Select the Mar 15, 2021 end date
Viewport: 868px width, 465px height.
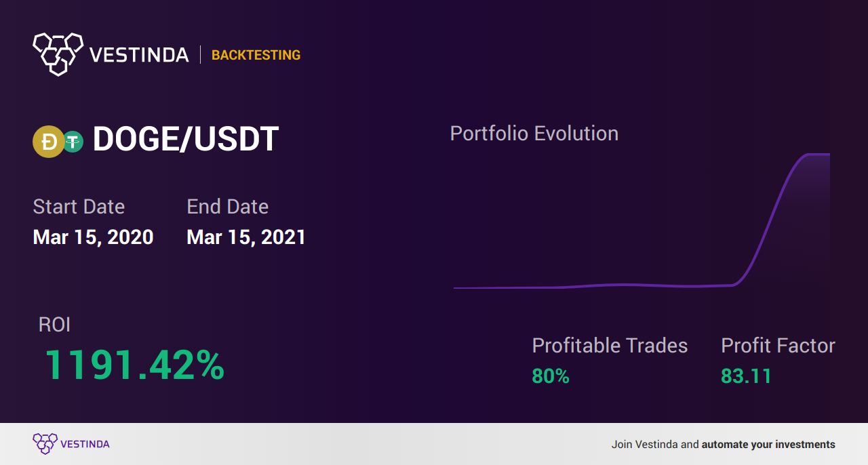246,237
